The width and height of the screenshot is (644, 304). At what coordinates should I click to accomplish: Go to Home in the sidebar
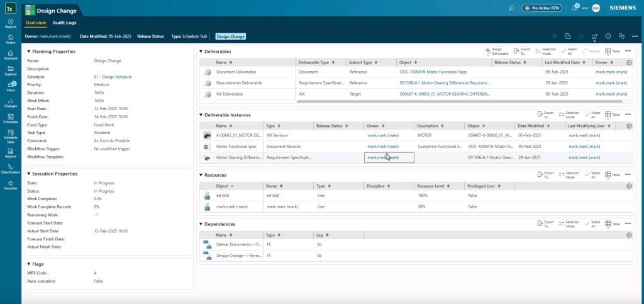(x=11, y=40)
